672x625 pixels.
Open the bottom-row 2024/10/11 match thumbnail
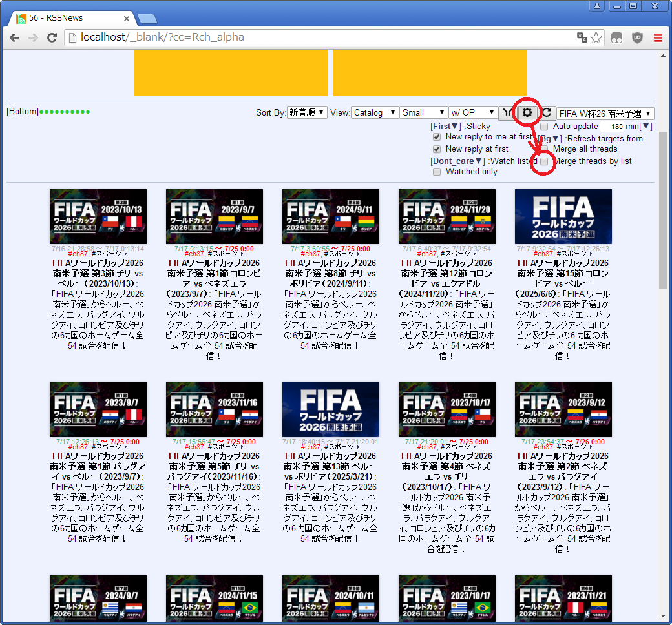coord(331,599)
